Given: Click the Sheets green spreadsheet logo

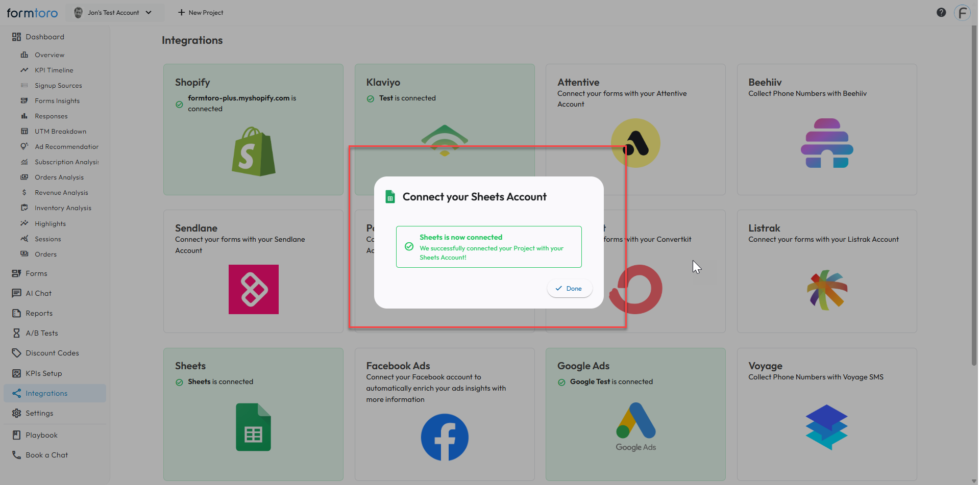Looking at the screenshot, I should point(254,427).
